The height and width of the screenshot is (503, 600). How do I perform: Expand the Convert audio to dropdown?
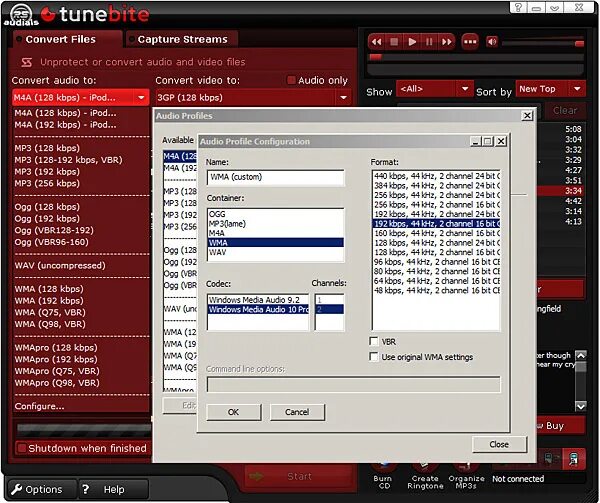click(x=141, y=98)
